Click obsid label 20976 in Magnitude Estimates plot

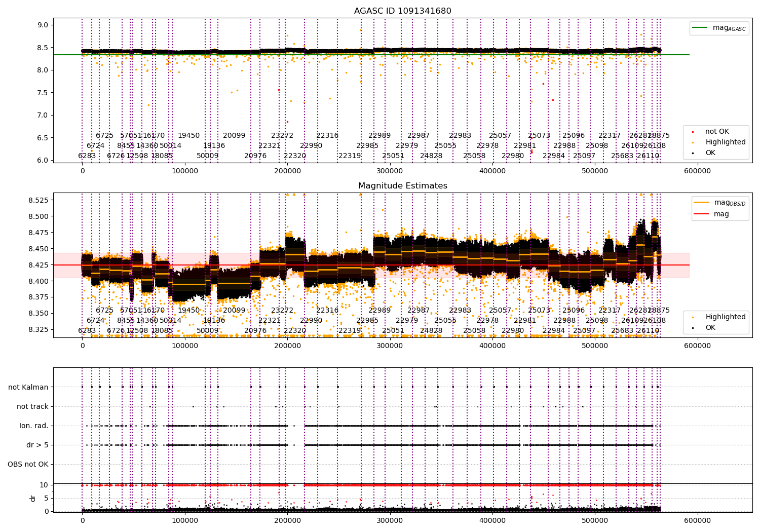click(x=255, y=331)
